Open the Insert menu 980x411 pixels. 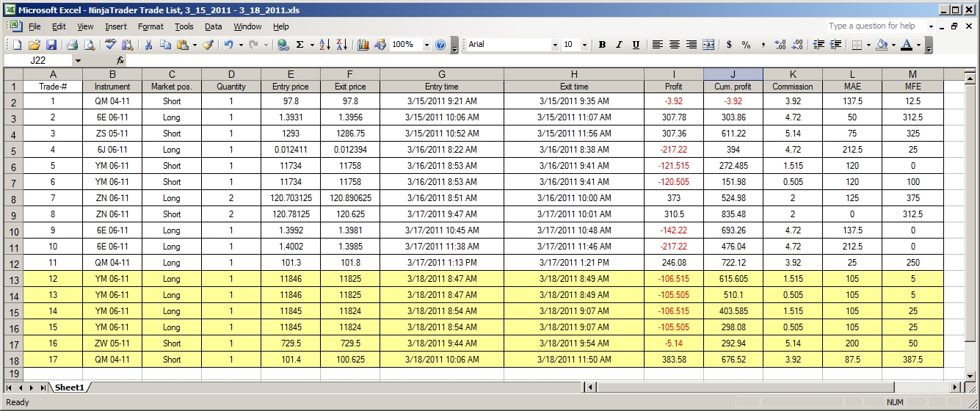point(115,26)
